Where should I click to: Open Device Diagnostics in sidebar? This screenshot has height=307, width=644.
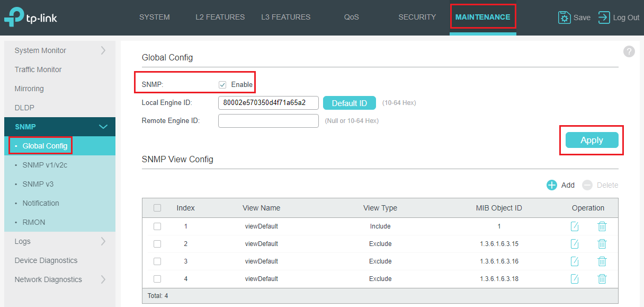click(x=46, y=260)
